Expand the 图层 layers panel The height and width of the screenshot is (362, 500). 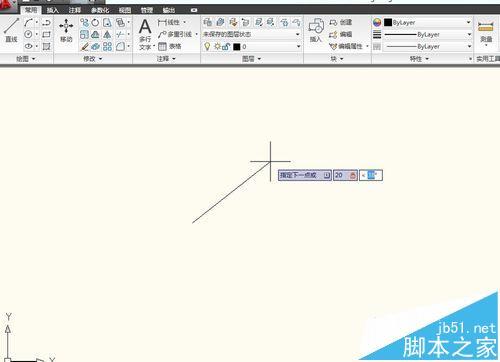pyautogui.click(x=252, y=59)
